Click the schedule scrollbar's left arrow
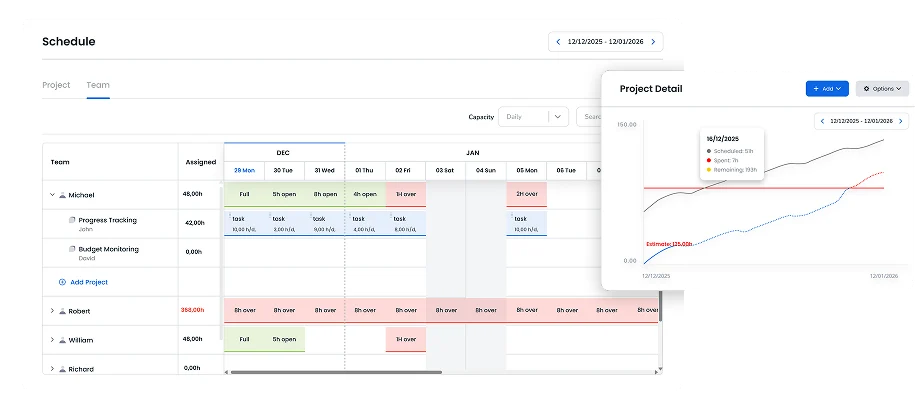Viewport: 922px width, 399px height. click(x=227, y=372)
